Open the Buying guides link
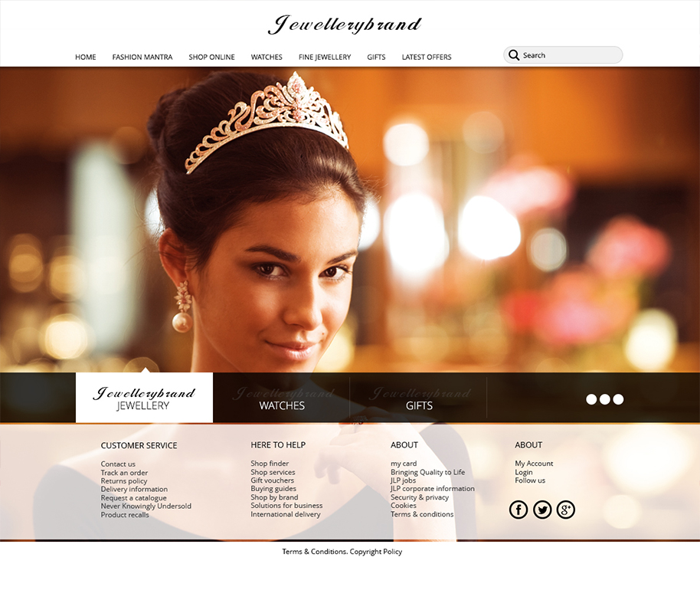700x613 pixels. 273,489
